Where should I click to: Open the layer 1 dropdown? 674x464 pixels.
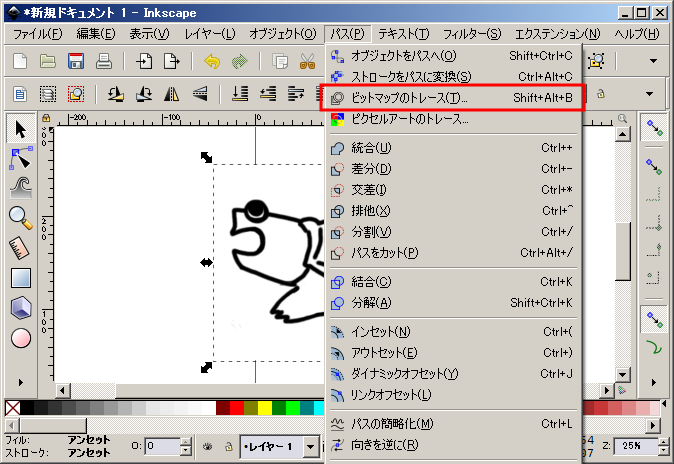click(x=311, y=447)
